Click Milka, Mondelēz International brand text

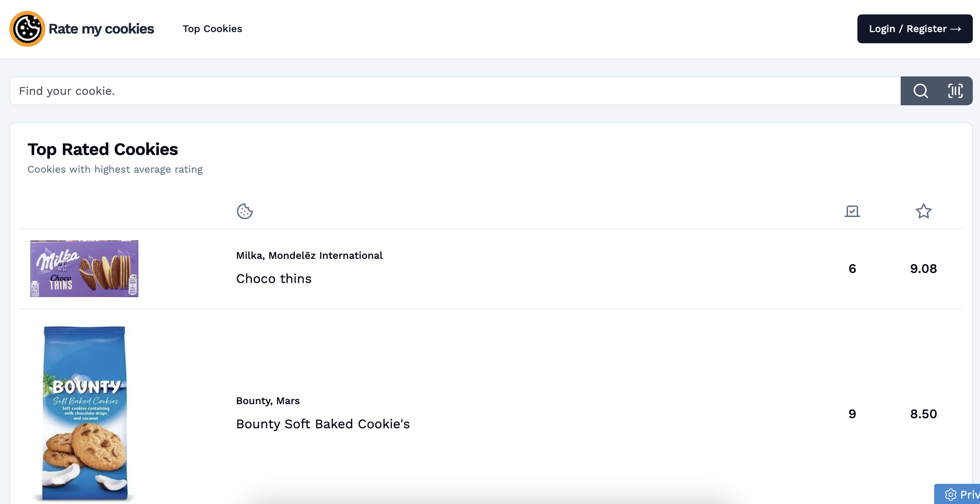pos(309,255)
